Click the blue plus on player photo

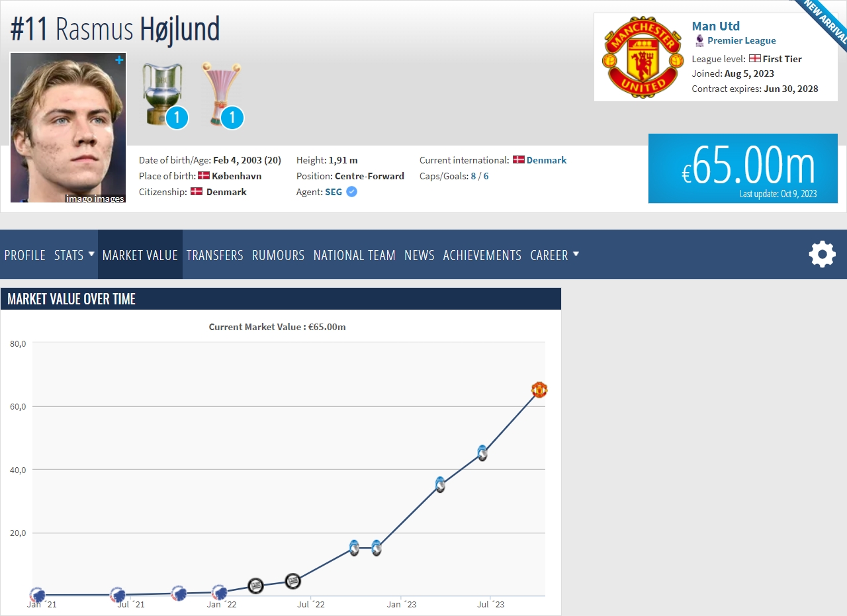[119, 60]
